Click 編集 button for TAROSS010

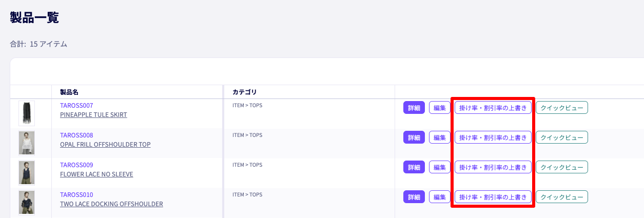pos(440,197)
